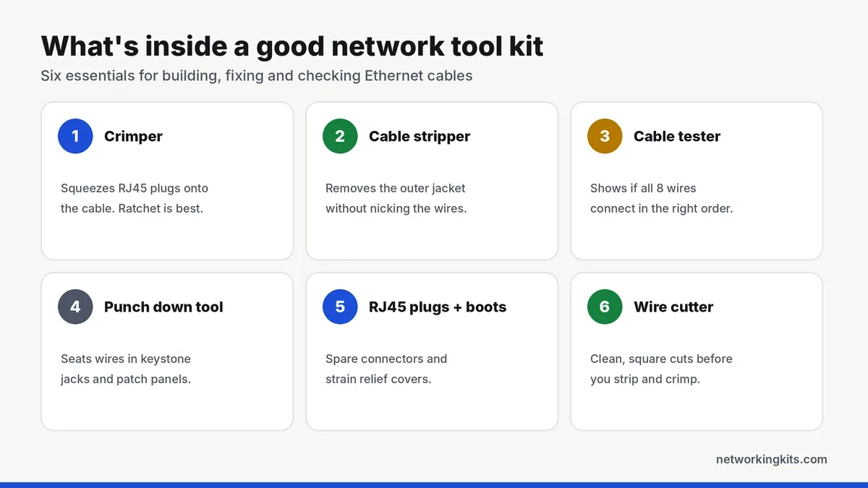
Task: Click the blue number 1 circle badge
Action: pos(75,136)
